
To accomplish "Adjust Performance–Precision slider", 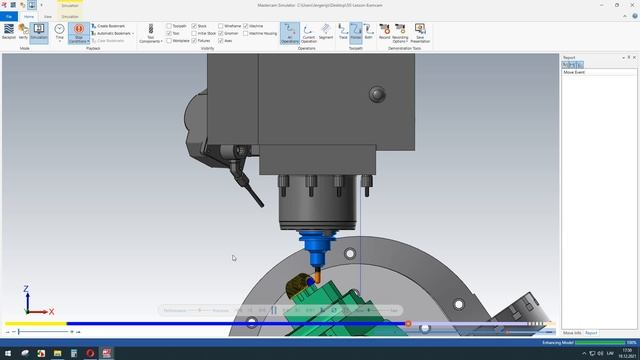I will click(x=200, y=311).
